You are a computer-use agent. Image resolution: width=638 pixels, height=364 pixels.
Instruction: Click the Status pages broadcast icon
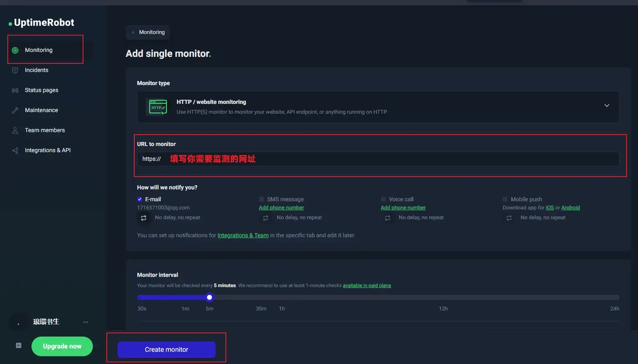click(15, 90)
